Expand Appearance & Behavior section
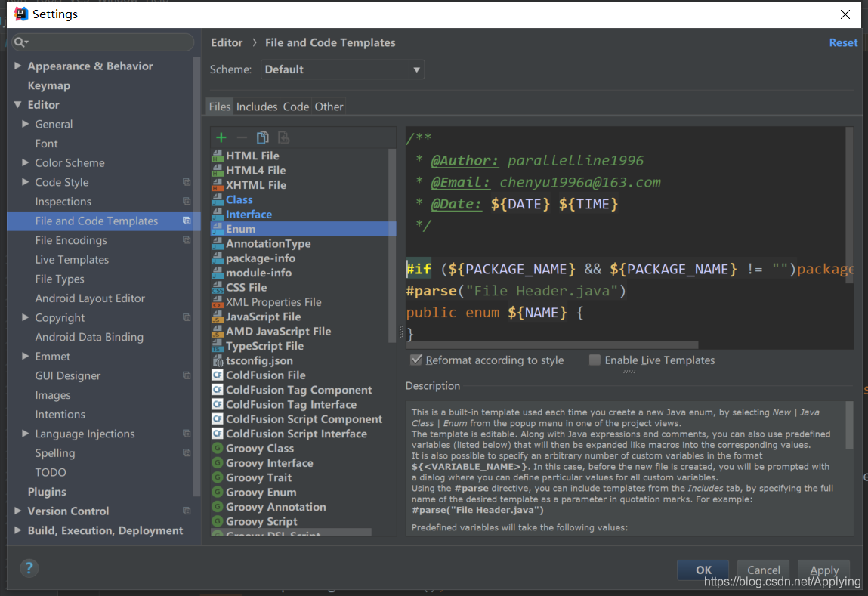Image resolution: width=868 pixels, height=596 pixels. 17,66
